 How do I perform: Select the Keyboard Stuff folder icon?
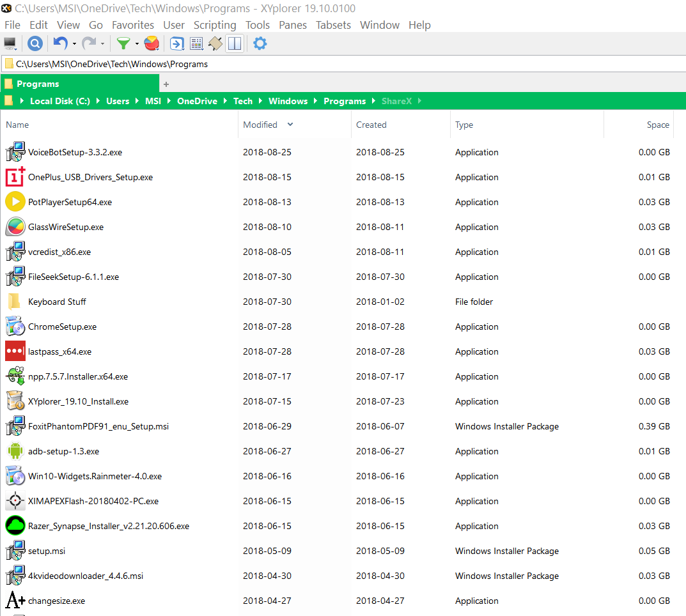tap(15, 302)
